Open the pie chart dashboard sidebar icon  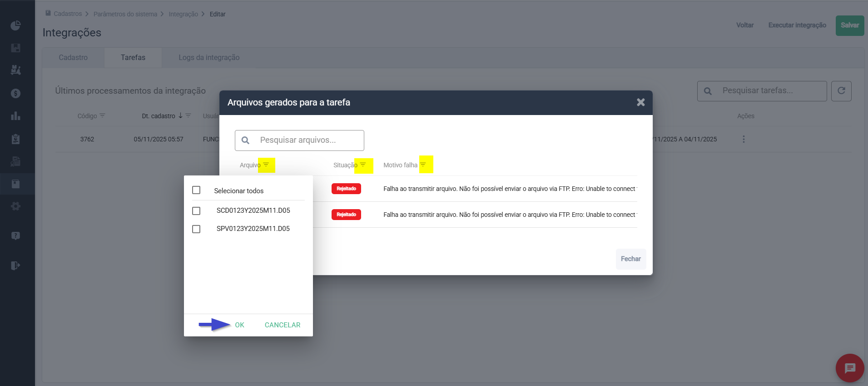click(15, 25)
